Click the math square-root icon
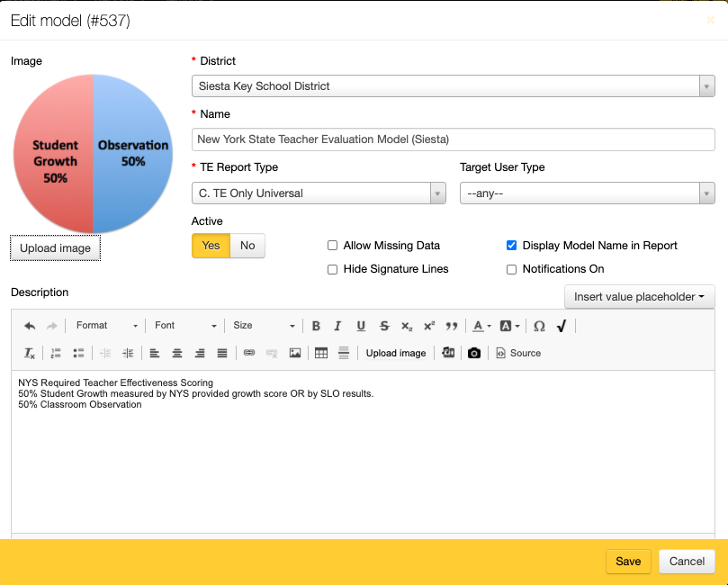Screen dimensions: 728x585 [562, 326]
